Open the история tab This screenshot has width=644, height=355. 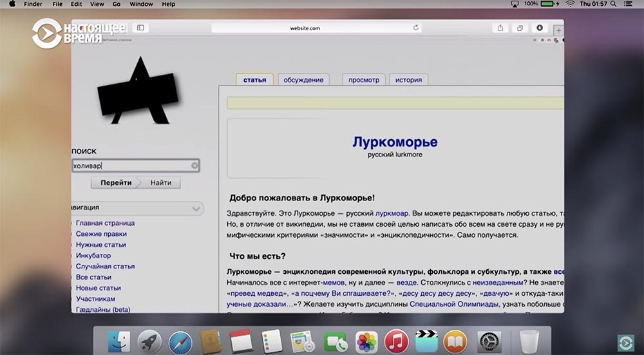[409, 80]
